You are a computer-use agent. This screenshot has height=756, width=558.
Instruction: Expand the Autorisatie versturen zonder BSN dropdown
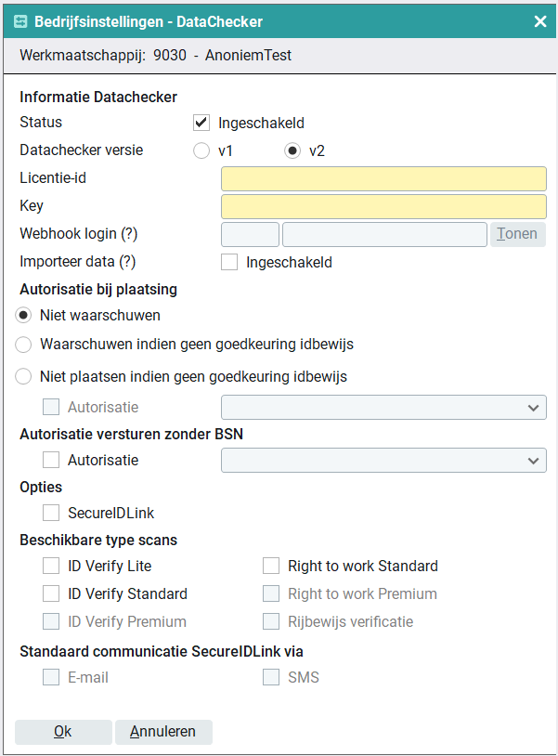click(x=383, y=460)
